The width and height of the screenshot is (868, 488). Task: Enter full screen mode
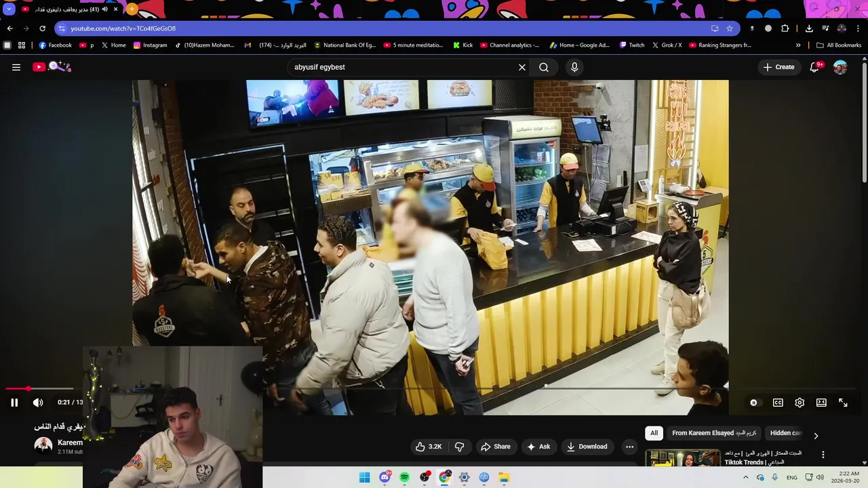point(843,403)
